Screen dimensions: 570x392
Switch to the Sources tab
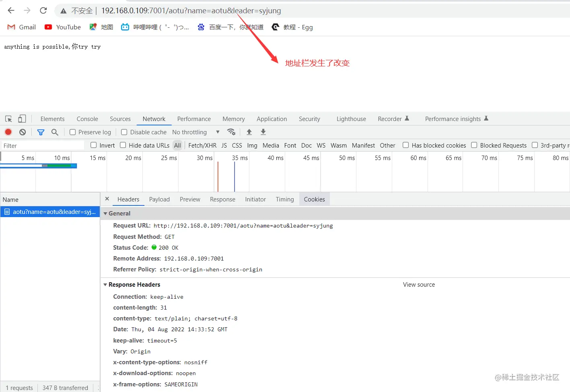120,119
